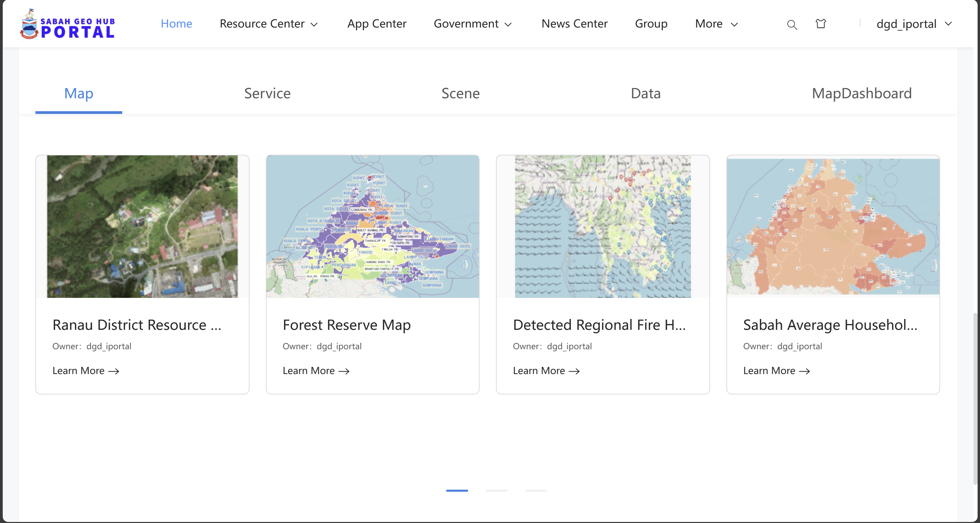Image resolution: width=980 pixels, height=523 pixels.
Task: Click the t-shirt icon next to search
Action: tap(821, 23)
